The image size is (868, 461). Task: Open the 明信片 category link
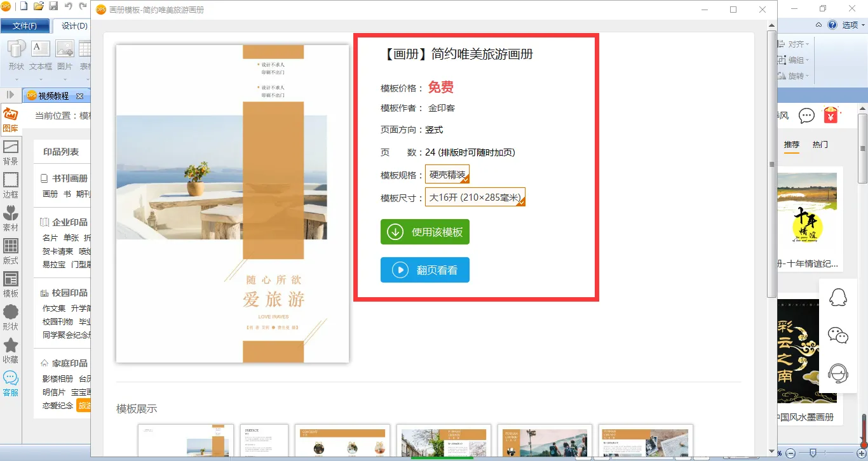54,392
